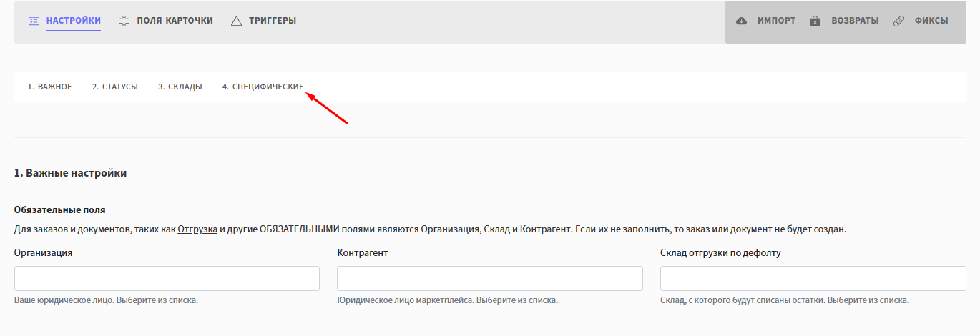Click the Настройки tab icon
This screenshot has height=336, width=980.
(34, 21)
